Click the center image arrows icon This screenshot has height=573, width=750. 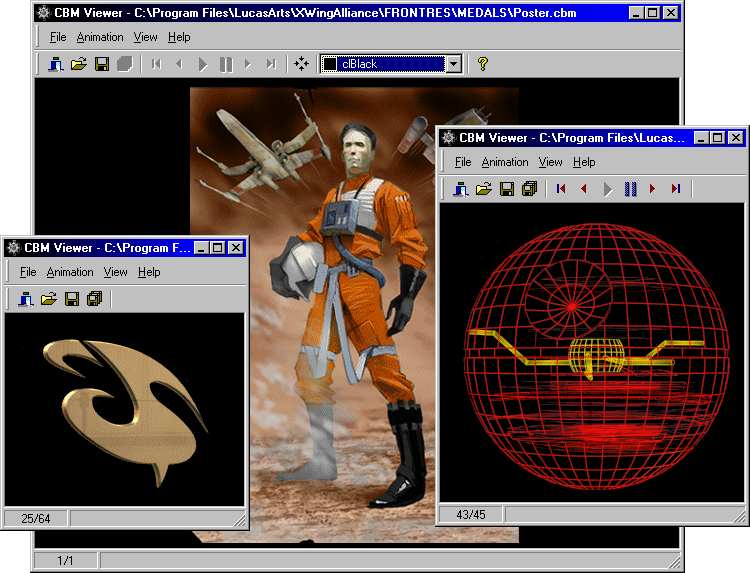click(301, 64)
